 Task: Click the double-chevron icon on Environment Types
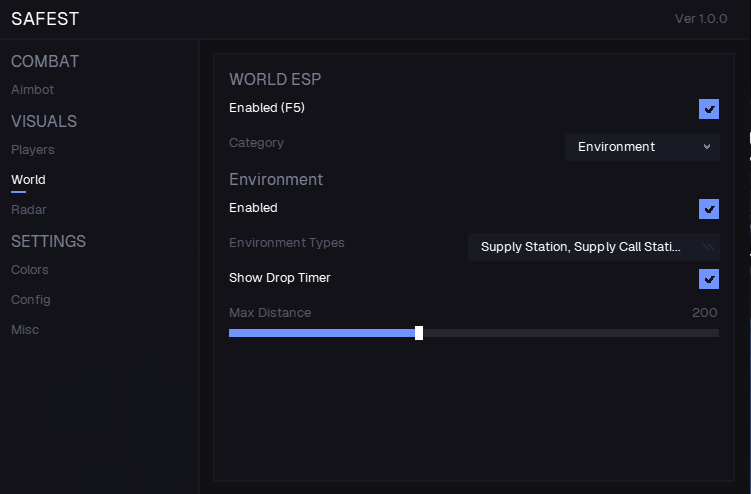click(x=708, y=247)
